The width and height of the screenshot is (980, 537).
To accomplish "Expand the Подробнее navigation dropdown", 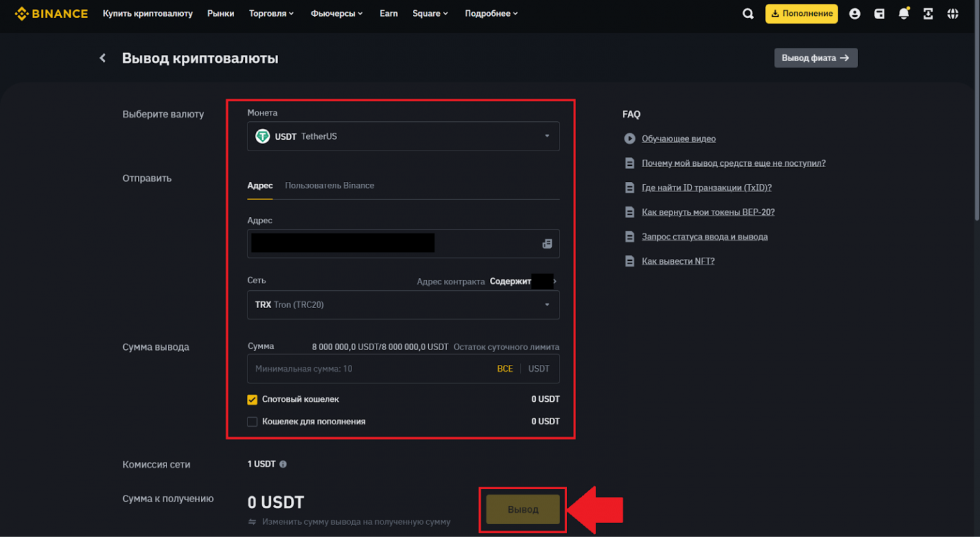I will (491, 13).
